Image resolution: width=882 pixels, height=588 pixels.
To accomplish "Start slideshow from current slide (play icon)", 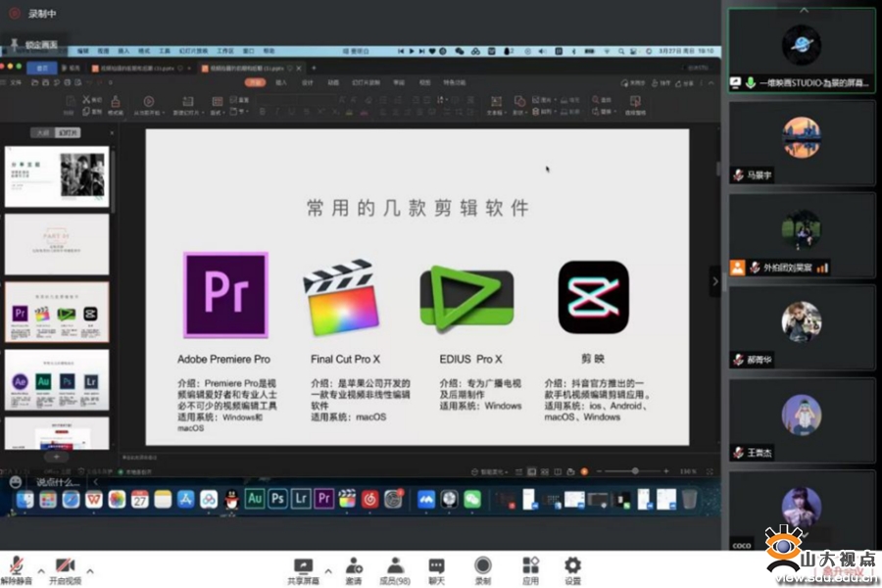I will pyautogui.click(x=149, y=101).
